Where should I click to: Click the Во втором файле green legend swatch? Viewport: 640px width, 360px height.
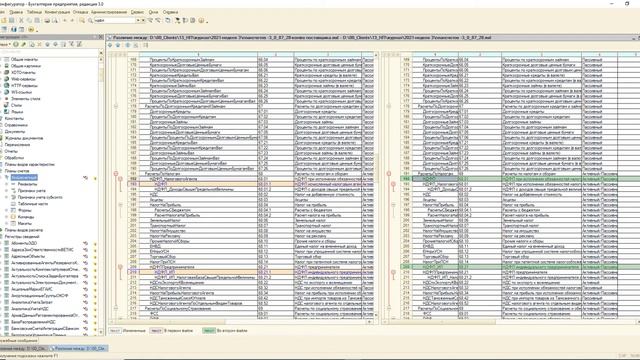click(209, 331)
